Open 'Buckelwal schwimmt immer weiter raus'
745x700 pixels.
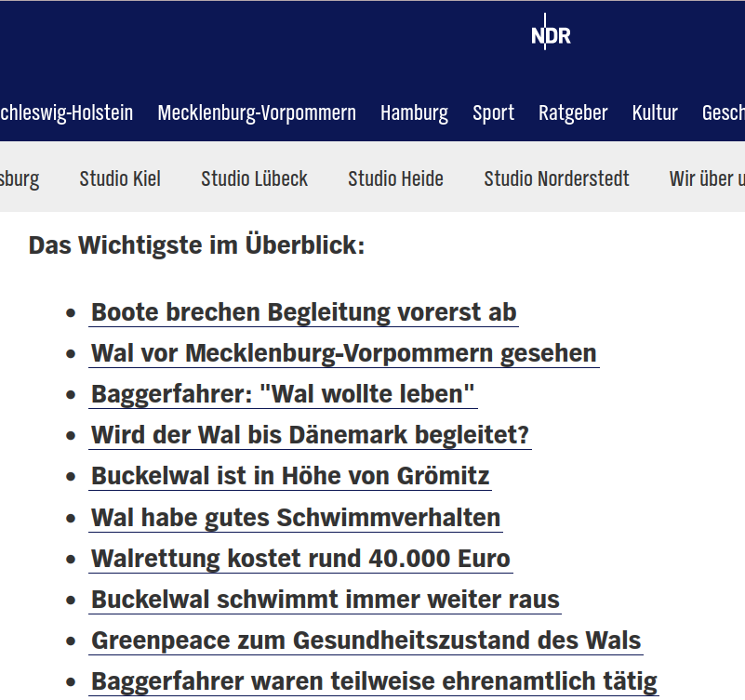click(325, 600)
